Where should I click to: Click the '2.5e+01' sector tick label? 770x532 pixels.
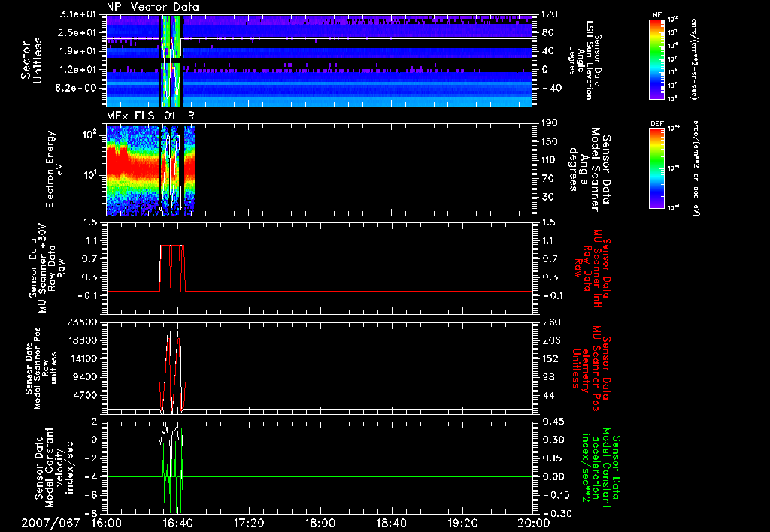click(x=78, y=32)
